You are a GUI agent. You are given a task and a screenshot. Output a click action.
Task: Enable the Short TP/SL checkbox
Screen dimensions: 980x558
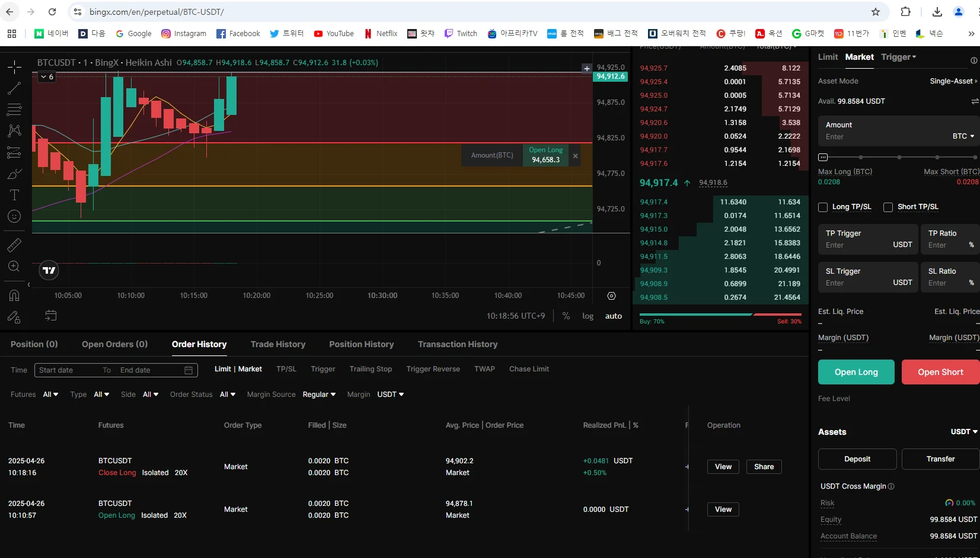point(888,207)
